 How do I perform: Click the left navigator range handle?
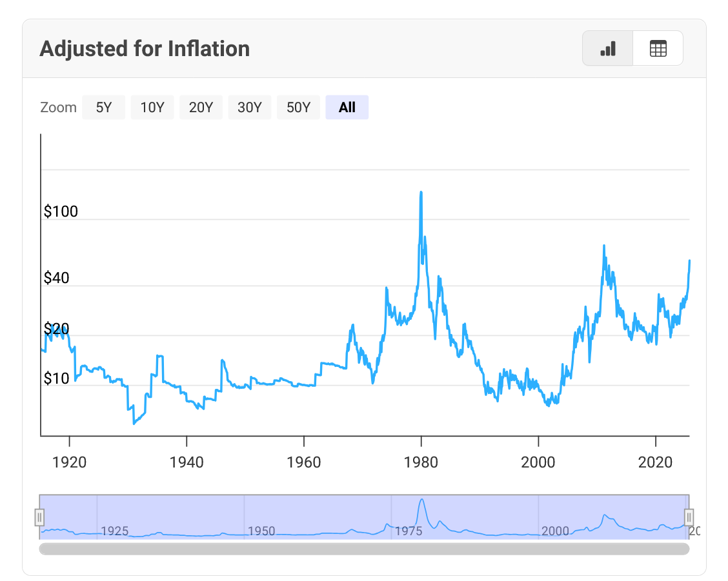point(39,517)
